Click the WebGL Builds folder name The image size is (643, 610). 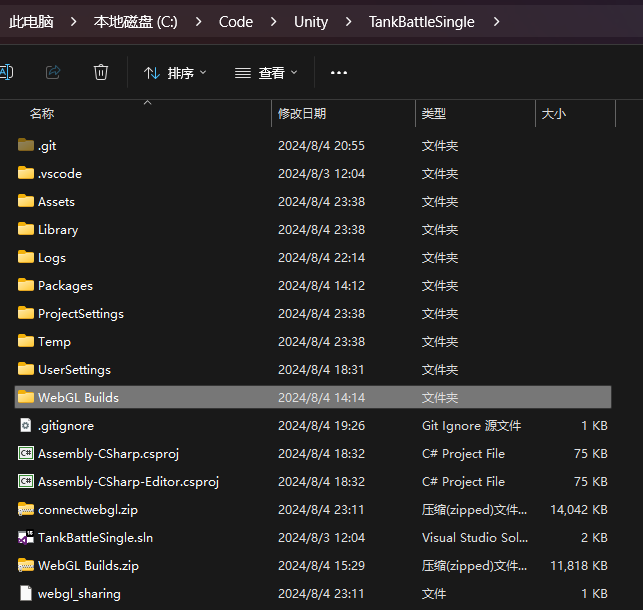coord(78,398)
